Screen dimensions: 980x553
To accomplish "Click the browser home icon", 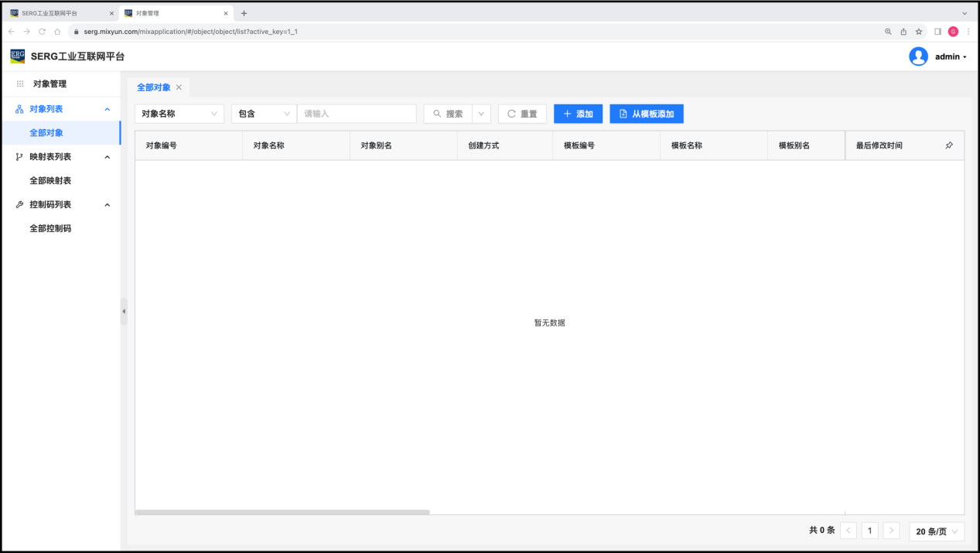I will (57, 32).
